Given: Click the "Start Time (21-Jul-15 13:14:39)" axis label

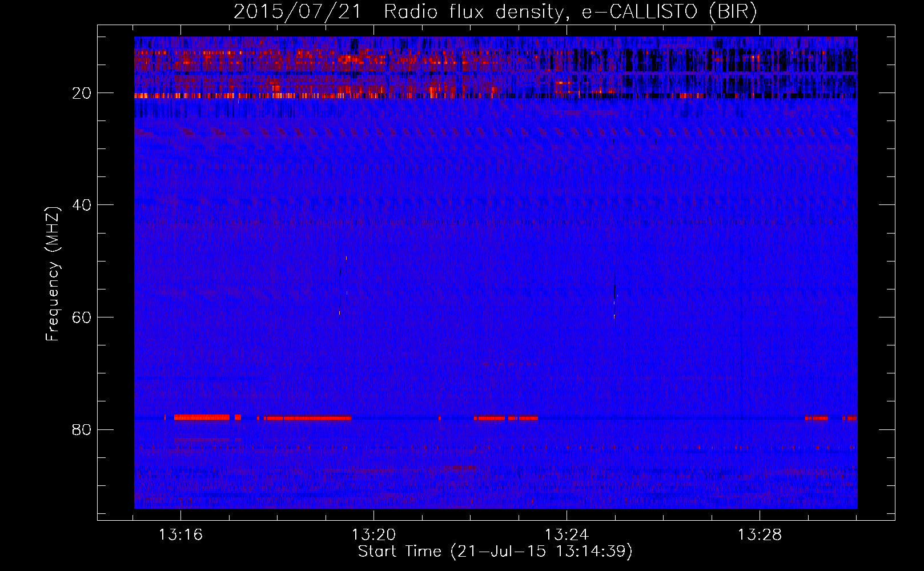Looking at the screenshot, I should tap(495, 552).
